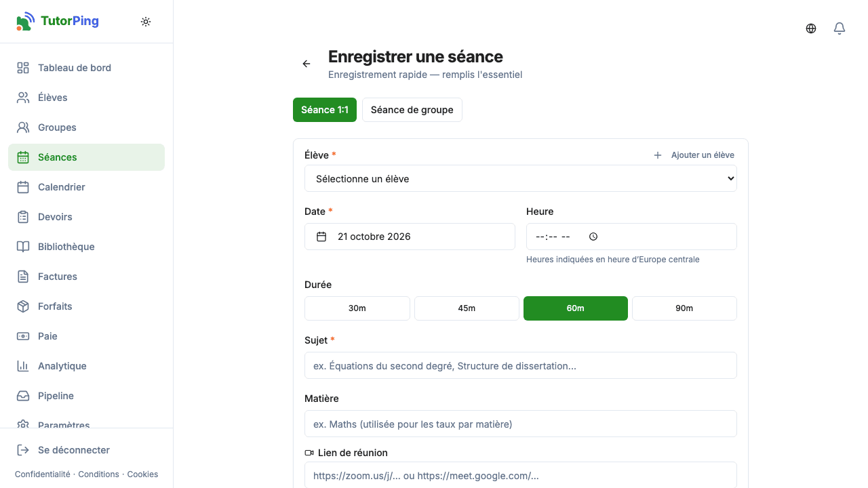Screen dimensions: 868x488
Task: Open the language globe icon
Action: pos(811,28)
